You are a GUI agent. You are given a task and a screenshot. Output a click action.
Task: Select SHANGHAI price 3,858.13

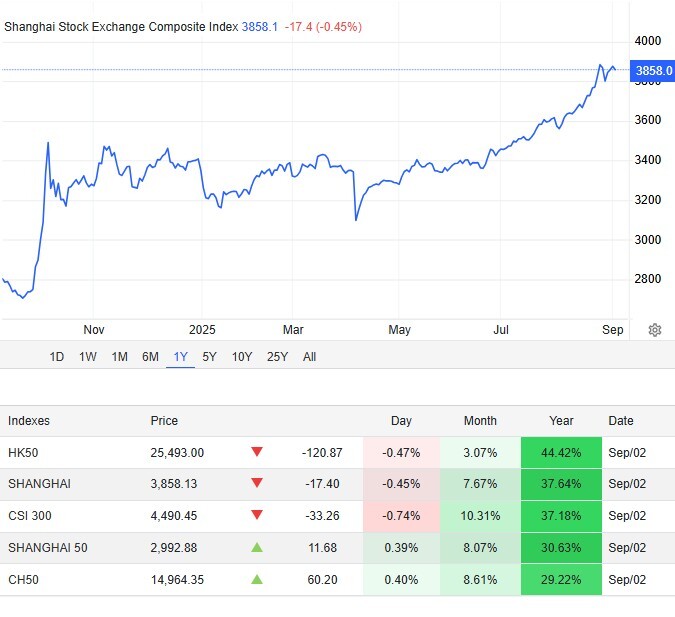[x=173, y=484]
